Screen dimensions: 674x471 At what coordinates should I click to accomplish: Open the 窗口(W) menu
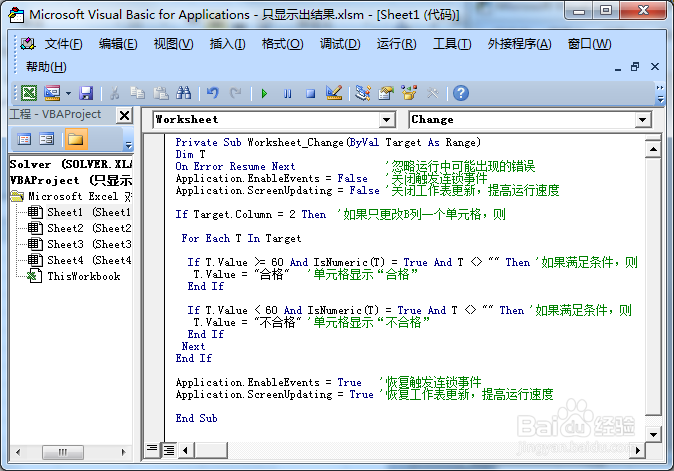589,44
